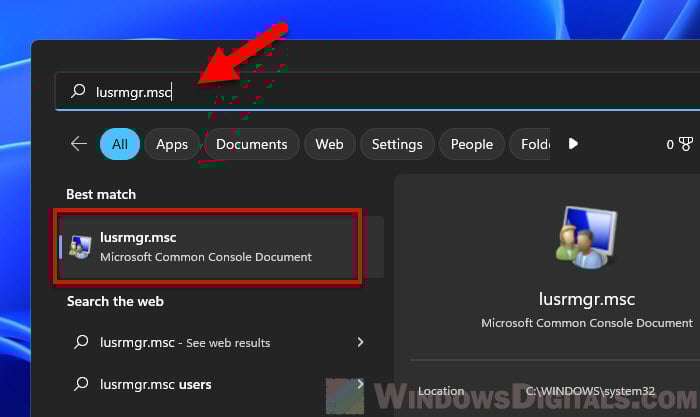Click the Best match heading

[101, 194]
